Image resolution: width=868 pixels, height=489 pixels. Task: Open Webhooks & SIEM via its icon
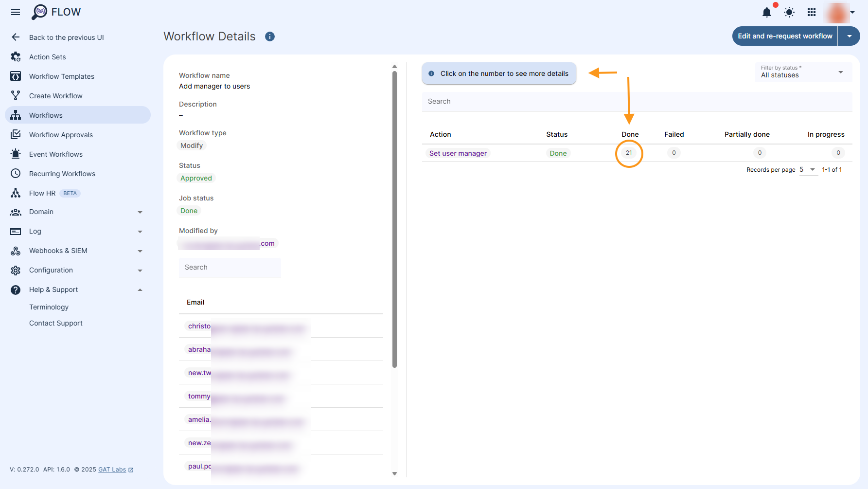(15, 251)
